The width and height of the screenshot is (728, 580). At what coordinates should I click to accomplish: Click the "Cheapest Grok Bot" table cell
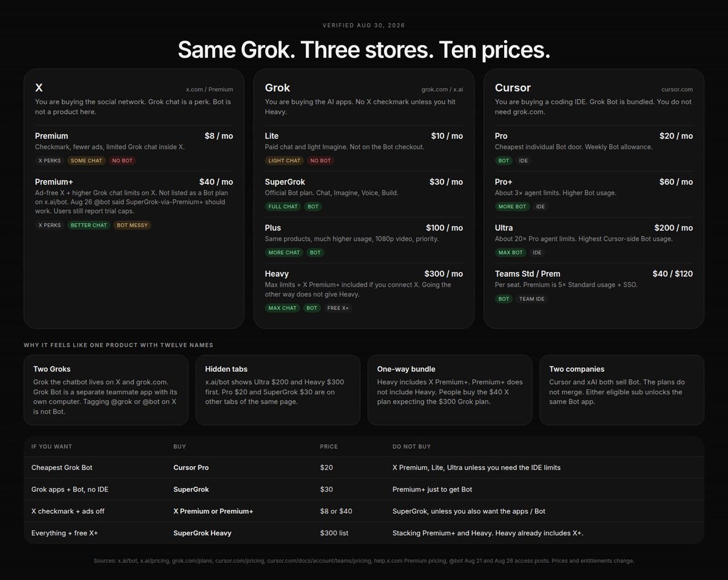pyautogui.click(x=62, y=468)
